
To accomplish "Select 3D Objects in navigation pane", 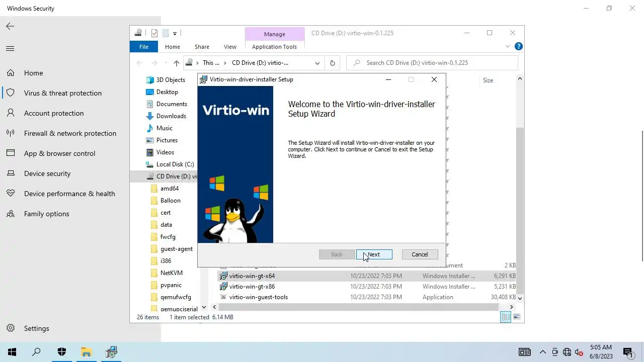I will 171,80.
